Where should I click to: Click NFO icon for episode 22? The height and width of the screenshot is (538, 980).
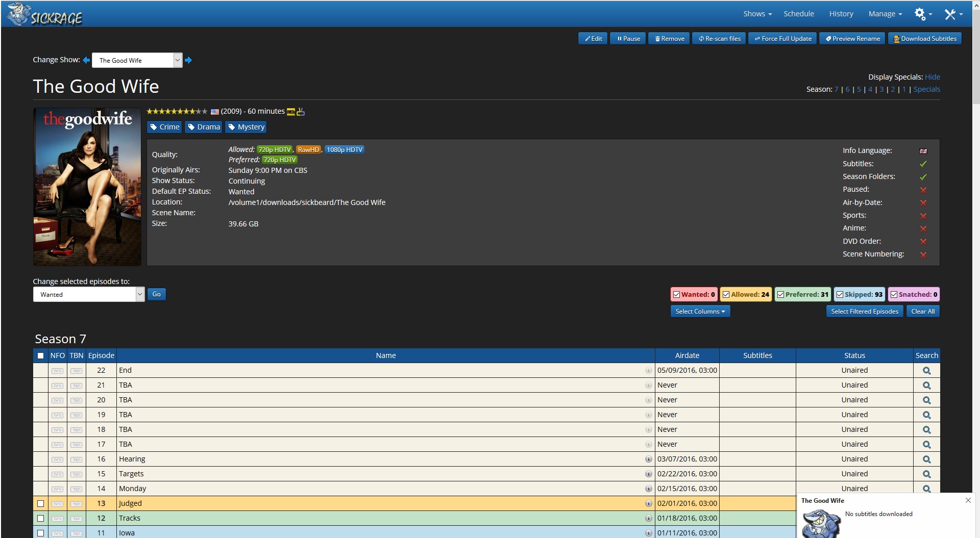pyautogui.click(x=58, y=371)
